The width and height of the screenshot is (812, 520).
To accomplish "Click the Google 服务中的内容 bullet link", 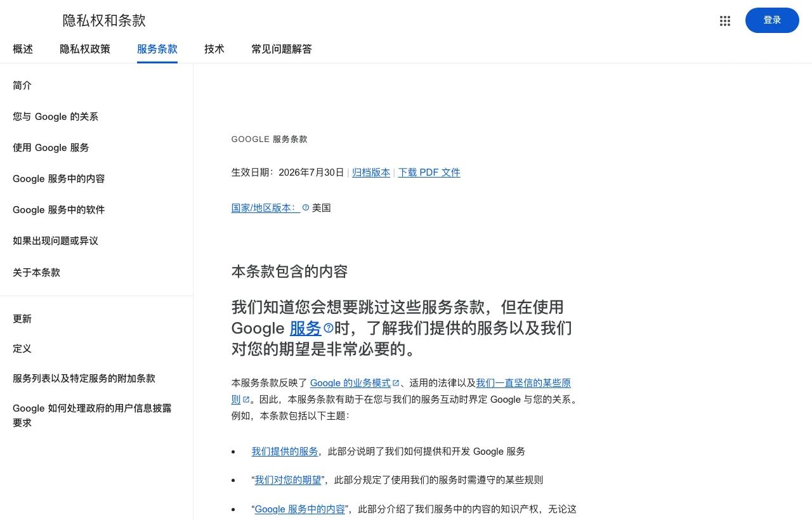I will (x=300, y=509).
